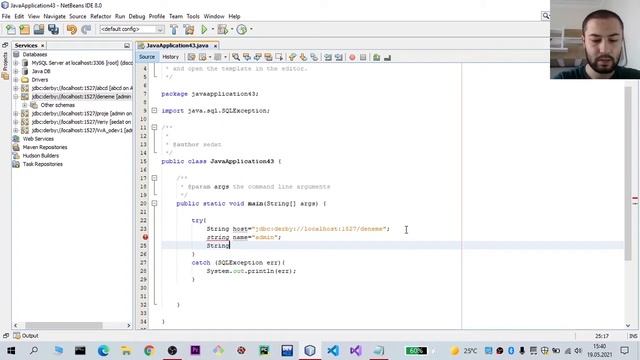Image resolution: width=640 pixels, height=360 pixels.
Task: Click the grey Stop Macro Recording icon
Action: point(363,57)
